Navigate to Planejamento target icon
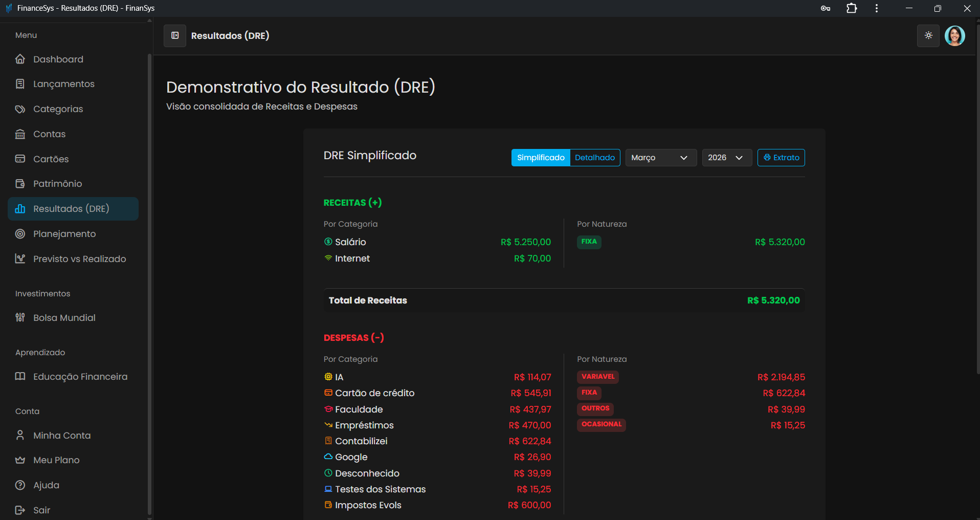The height and width of the screenshot is (520, 980). pos(20,234)
